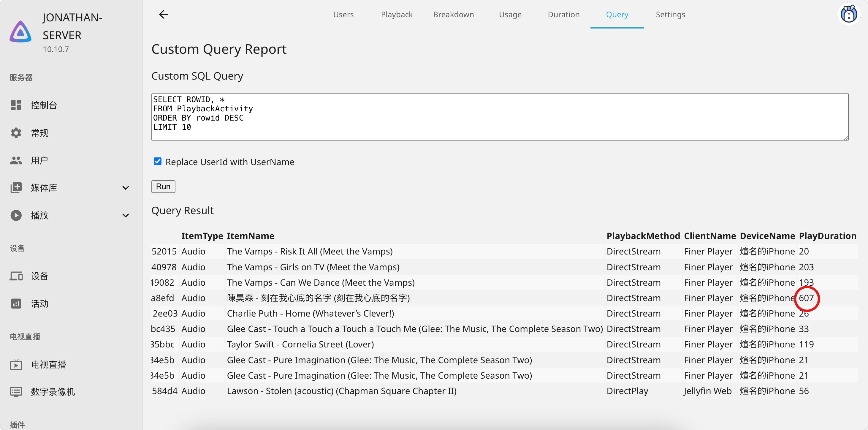Click inside the Custom SQL Query textarea
The width and height of the screenshot is (868, 430).
click(500, 117)
